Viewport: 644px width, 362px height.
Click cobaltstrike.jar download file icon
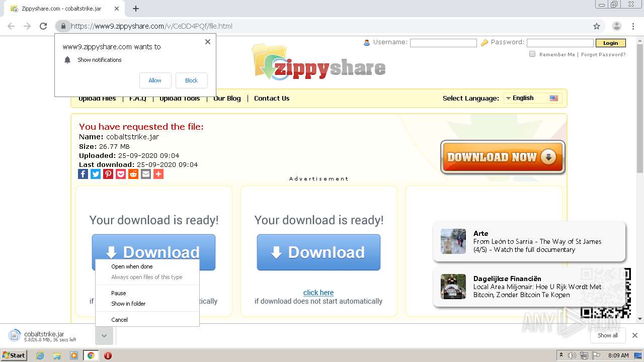tap(15, 335)
